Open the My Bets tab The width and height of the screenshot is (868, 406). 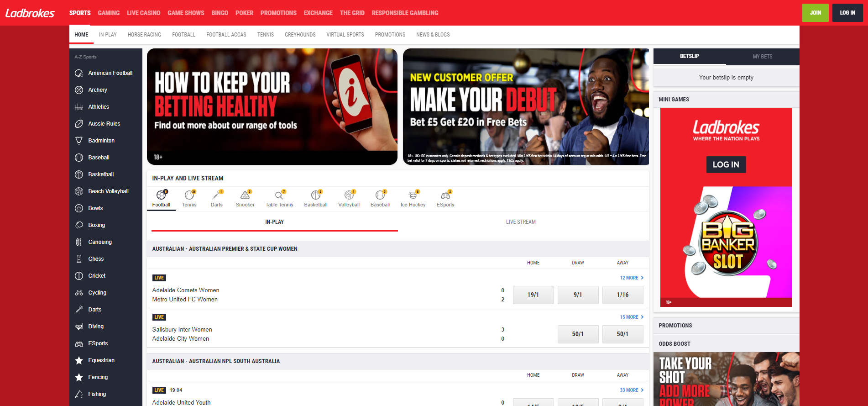click(763, 57)
